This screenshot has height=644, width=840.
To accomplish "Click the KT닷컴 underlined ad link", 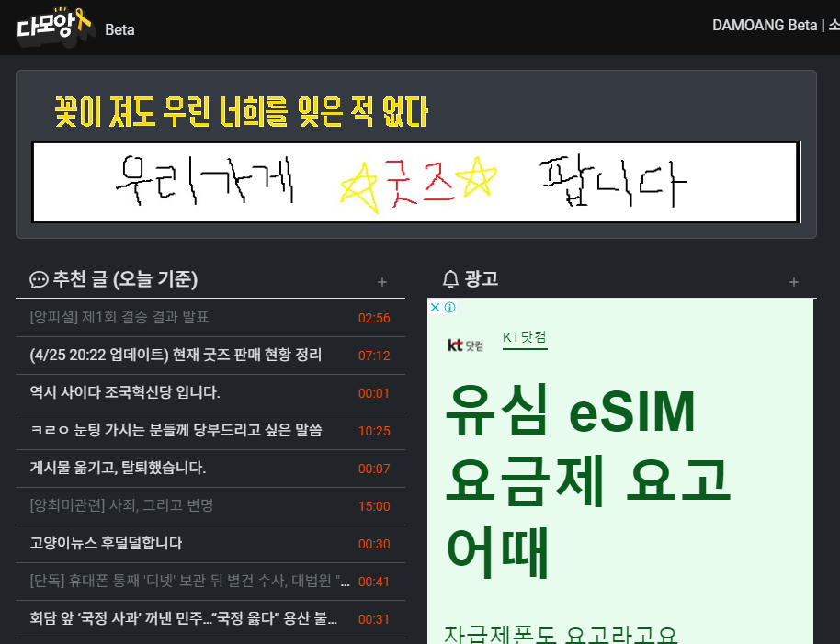I will point(525,337).
